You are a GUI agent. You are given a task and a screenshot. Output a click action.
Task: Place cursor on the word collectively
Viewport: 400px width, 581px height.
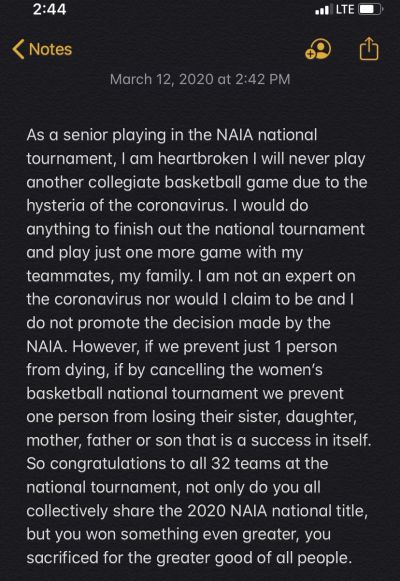67,511
